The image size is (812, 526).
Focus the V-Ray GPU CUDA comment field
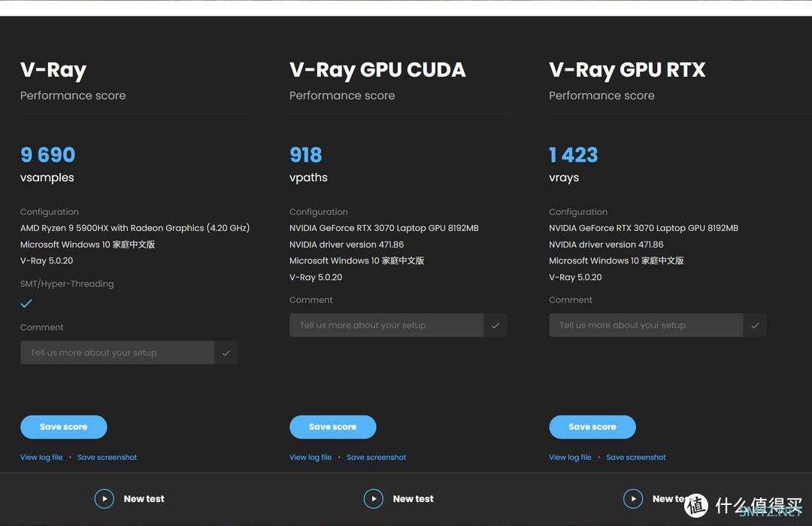386,325
